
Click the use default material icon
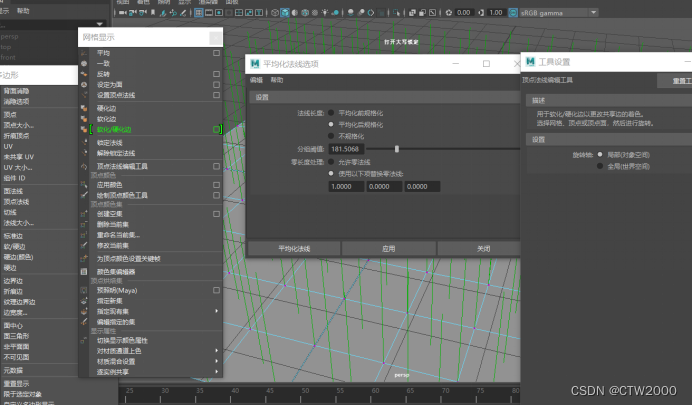click(295, 13)
